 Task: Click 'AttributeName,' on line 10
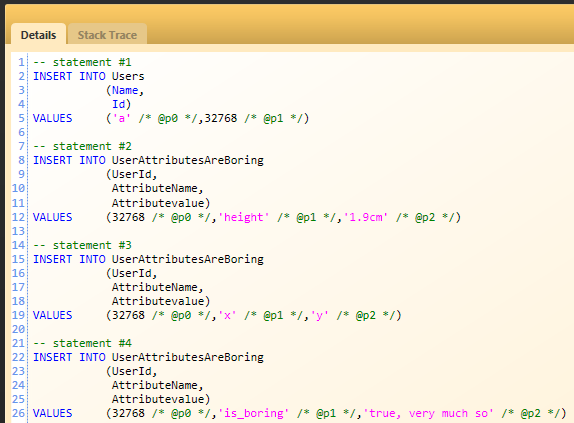(157, 188)
